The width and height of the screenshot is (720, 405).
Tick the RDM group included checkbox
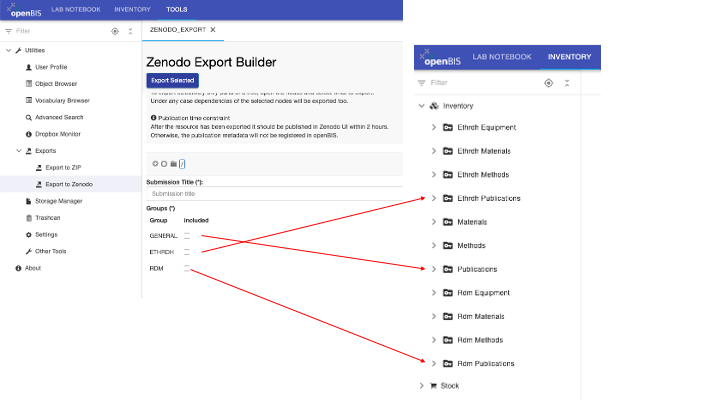[187, 268]
